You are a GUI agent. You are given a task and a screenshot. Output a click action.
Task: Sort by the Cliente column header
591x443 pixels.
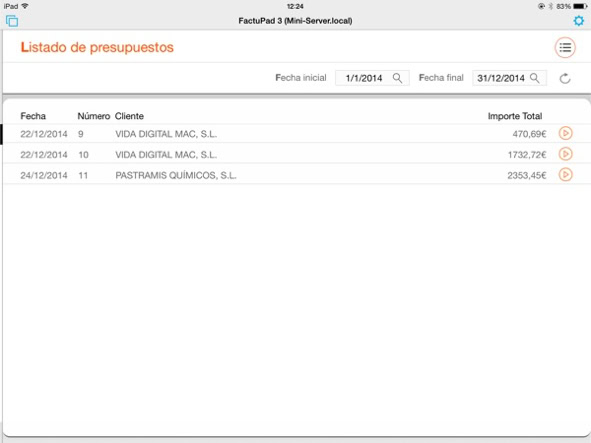[129, 116]
